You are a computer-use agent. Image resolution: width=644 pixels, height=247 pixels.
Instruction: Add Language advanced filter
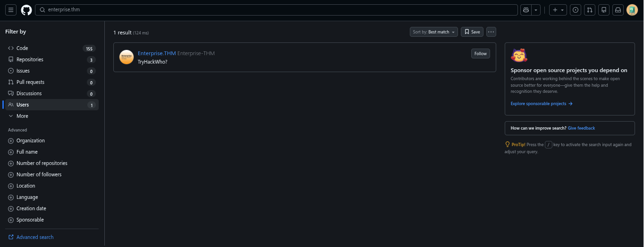pos(51,197)
